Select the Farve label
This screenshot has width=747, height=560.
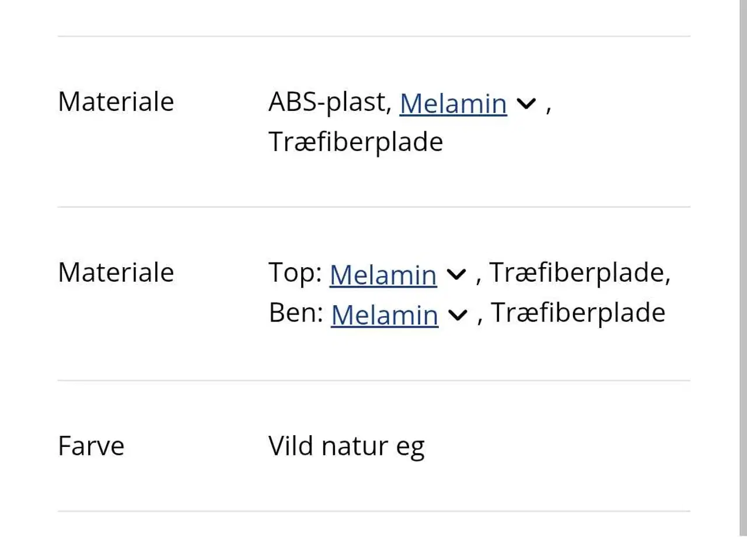[x=90, y=446]
